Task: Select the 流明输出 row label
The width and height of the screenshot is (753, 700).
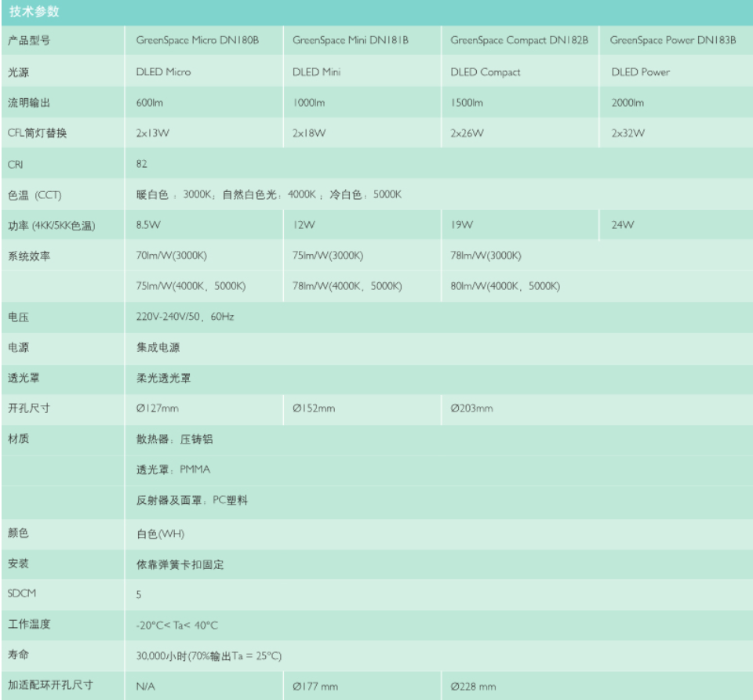Action: click(29, 103)
